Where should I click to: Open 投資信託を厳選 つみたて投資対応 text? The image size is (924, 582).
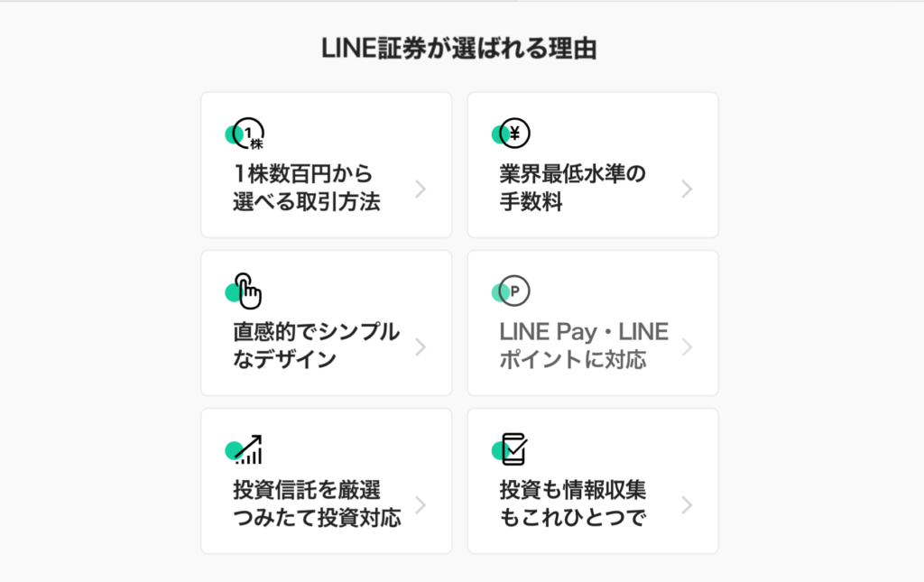[317, 503]
